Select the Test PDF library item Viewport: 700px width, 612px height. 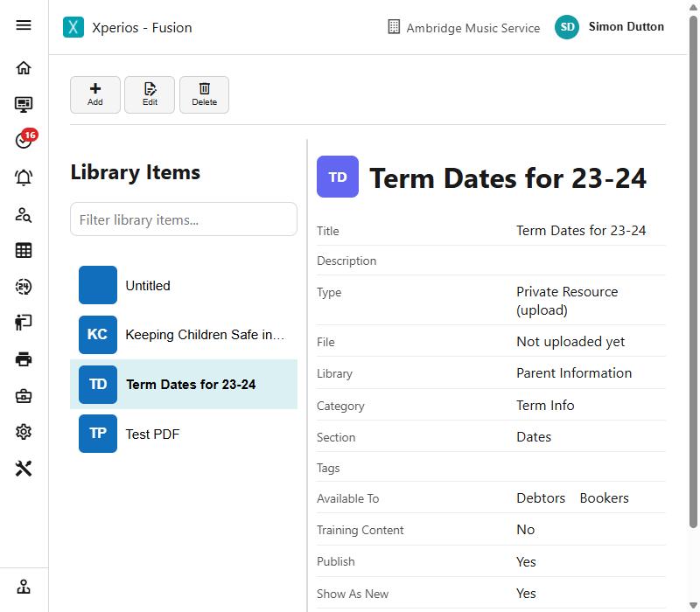184,434
